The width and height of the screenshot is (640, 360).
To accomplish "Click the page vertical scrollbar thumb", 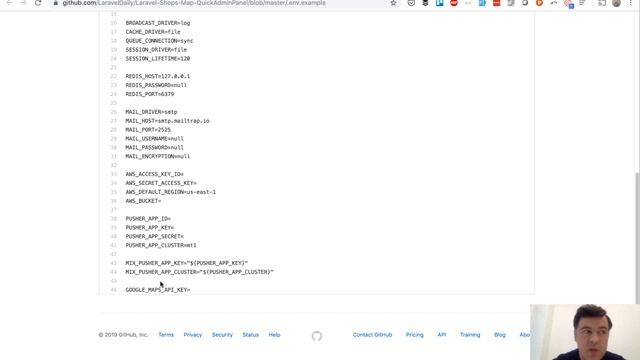I will pyautogui.click(x=637, y=238).
